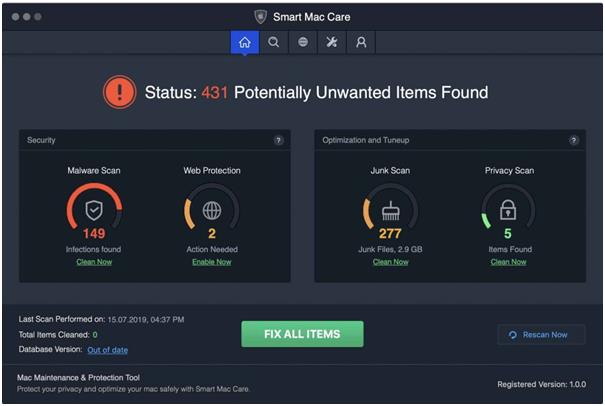Viewport: 605px width, 406px height.
Task: Click the Total Items Cleaned value 0
Action: [x=95, y=335]
